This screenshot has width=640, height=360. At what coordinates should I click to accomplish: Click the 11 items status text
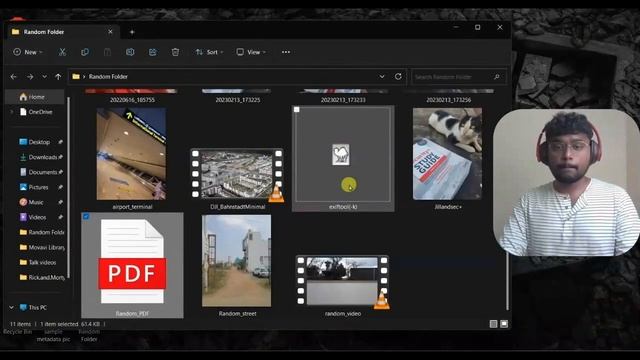click(x=20, y=324)
